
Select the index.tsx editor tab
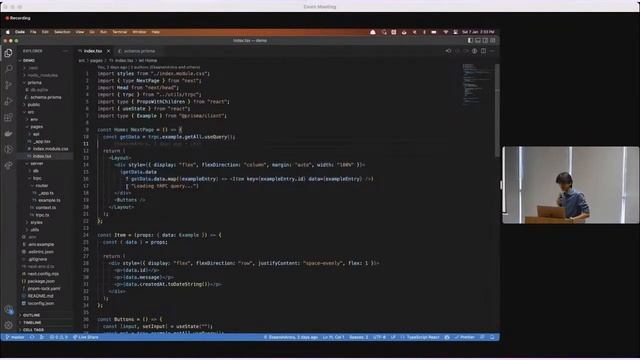(93, 51)
